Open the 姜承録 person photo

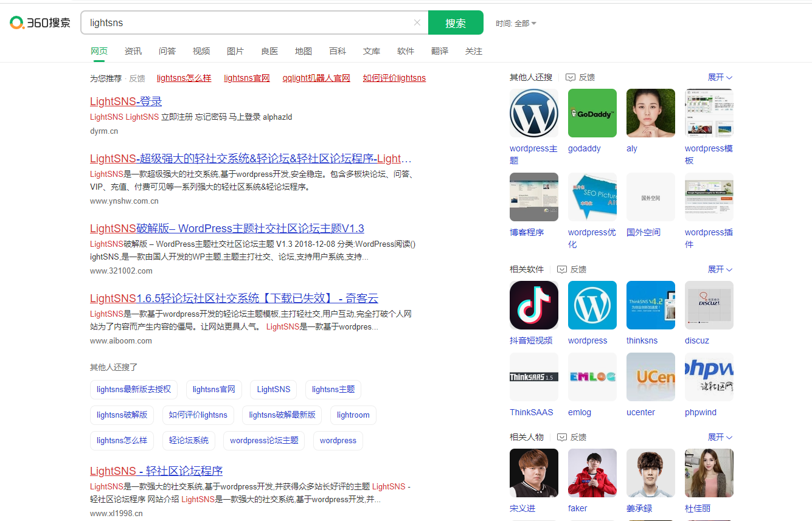click(x=651, y=473)
